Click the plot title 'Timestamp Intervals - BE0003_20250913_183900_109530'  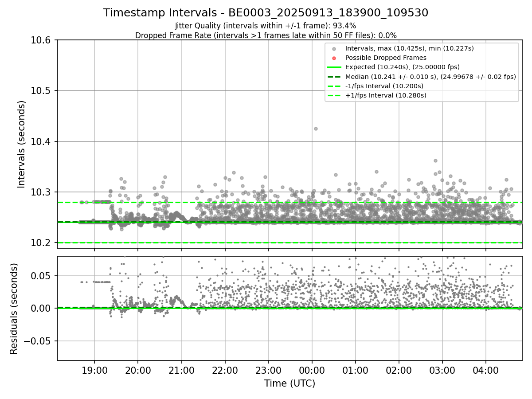(266, 13)
